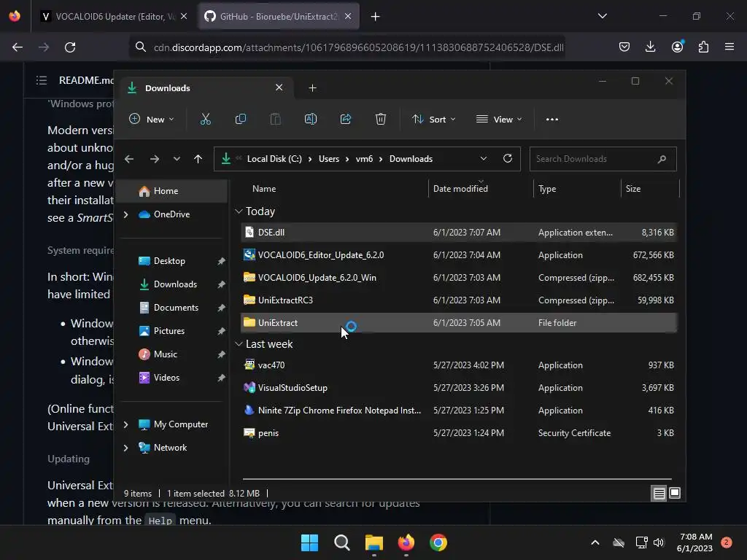The width and height of the screenshot is (747, 560).
Task: Click vm6 breadcrumb segment
Action: pos(364,159)
